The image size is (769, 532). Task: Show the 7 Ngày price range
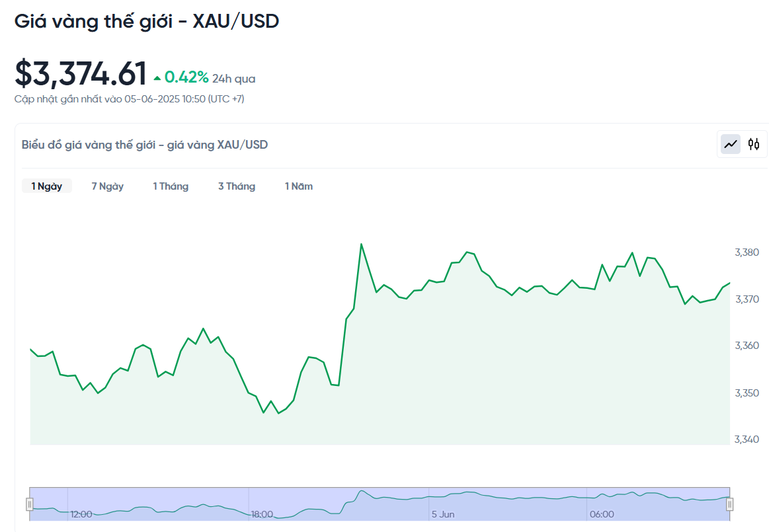point(108,186)
